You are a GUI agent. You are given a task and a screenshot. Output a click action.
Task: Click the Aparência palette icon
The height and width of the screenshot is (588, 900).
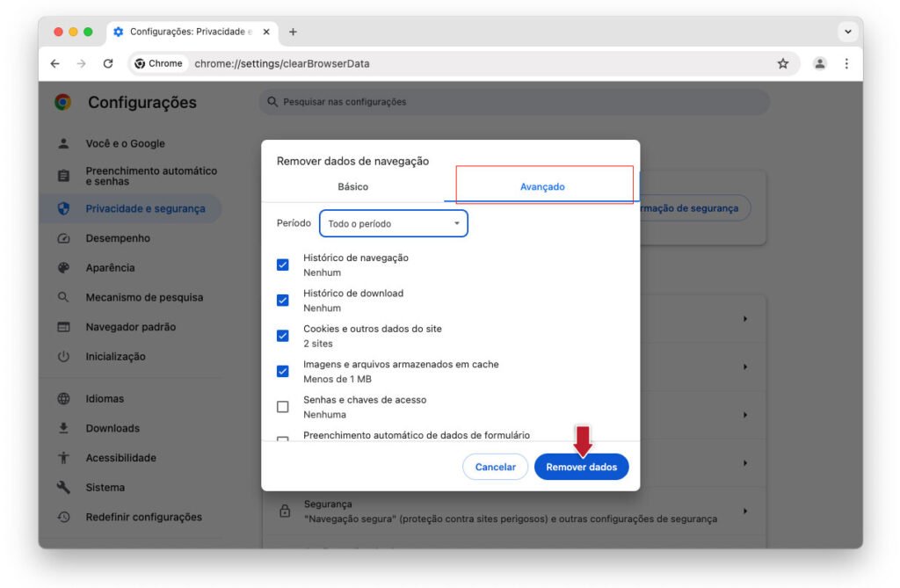click(63, 267)
